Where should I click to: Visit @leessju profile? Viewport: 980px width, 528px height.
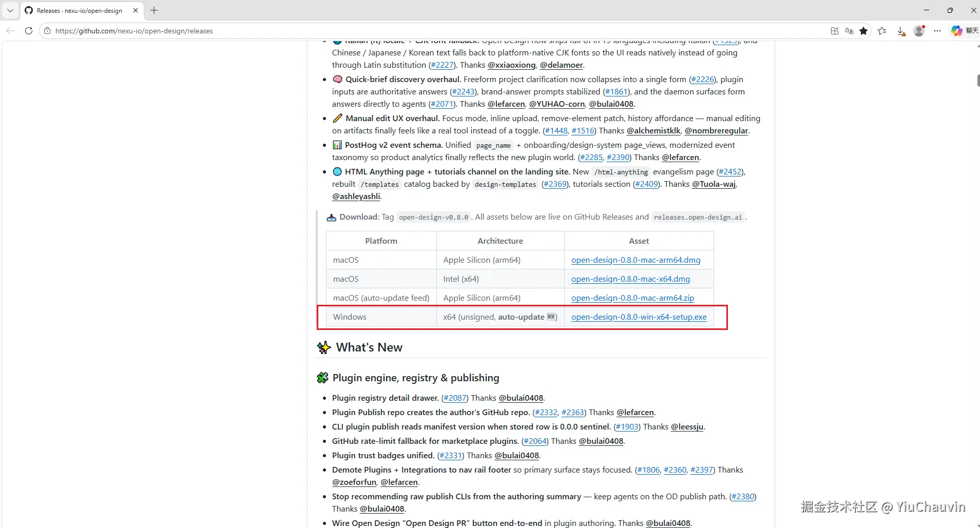tap(687, 427)
